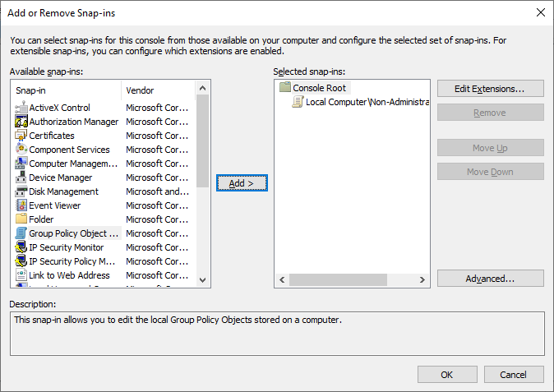Viewport: 554px width, 392px height.
Task: Click the selected snap-ins horizontal scrollbar thumb
Action: pyautogui.click(x=338, y=279)
